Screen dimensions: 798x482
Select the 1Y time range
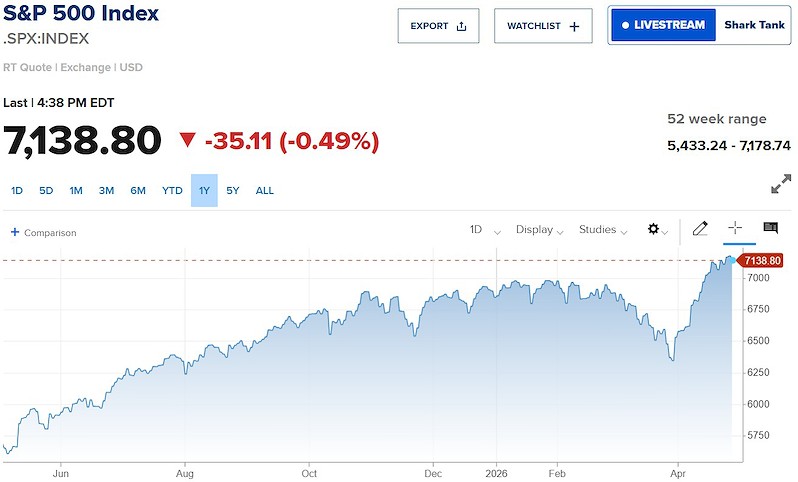click(203, 190)
